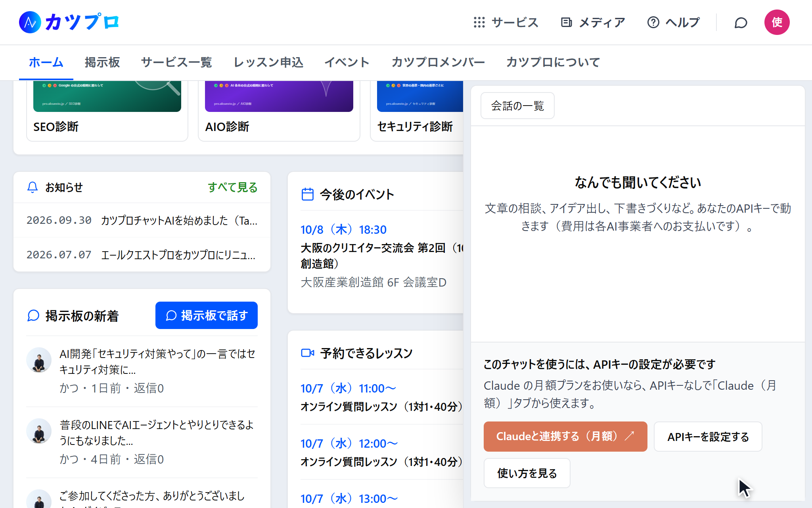This screenshot has width=812, height=508.
Task: Click the calendar icon beside 今後のイベント
Action: click(x=308, y=194)
